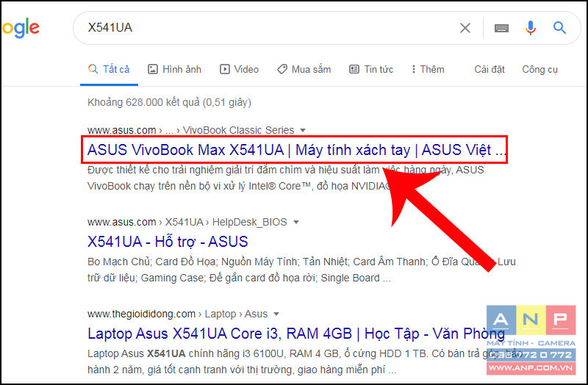
Task: Click the Khoảng 628.000 kết quả text
Action: pos(169,102)
